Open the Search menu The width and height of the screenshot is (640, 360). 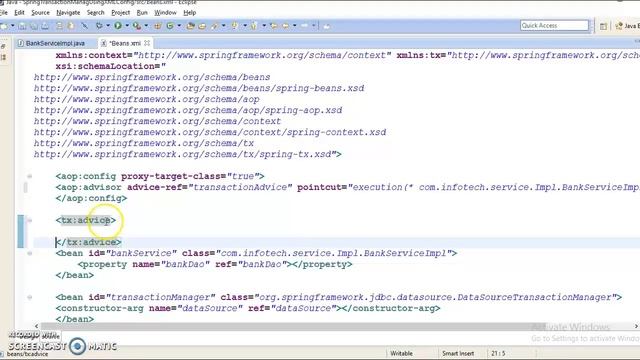(x=96, y=13)
